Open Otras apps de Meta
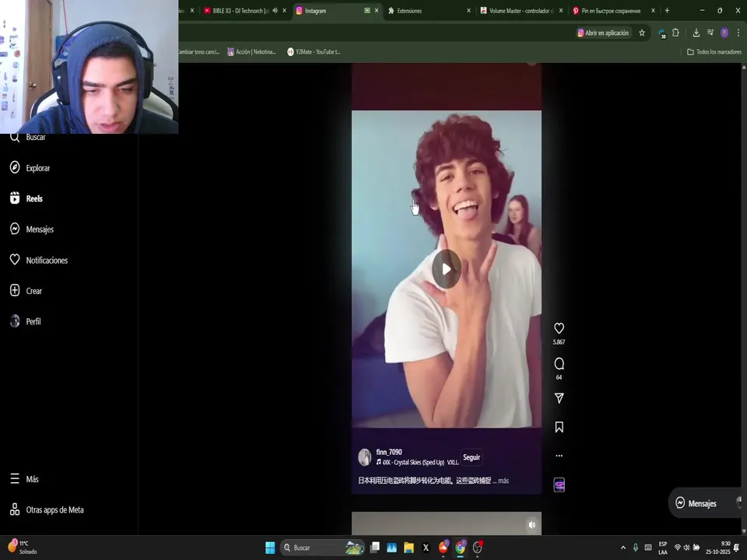The height and width of the screenshot is (560, 747). click(x=47, y=509)
